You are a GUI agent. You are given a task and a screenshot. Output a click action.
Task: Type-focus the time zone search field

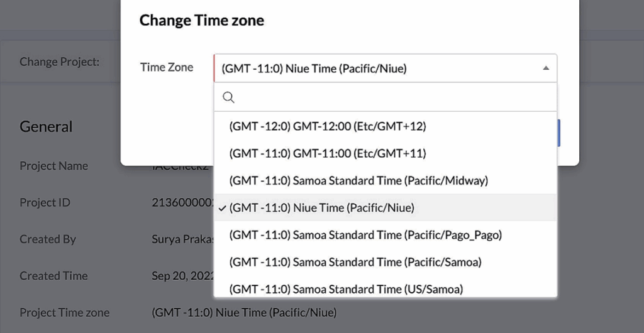pyautogui.click(x=390, y=97)
